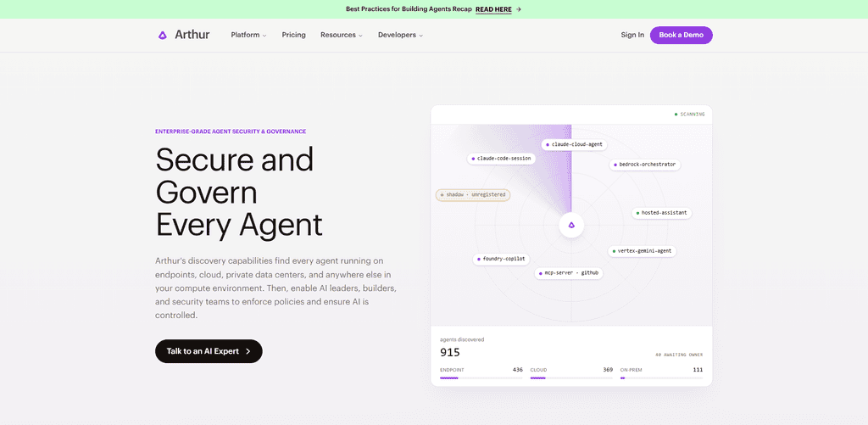Image resolution: width=868 pixels, height=425 pixels.
Task: Click the 915 agents discovered count
Action: pyautogui.click(x=450, y=352)
